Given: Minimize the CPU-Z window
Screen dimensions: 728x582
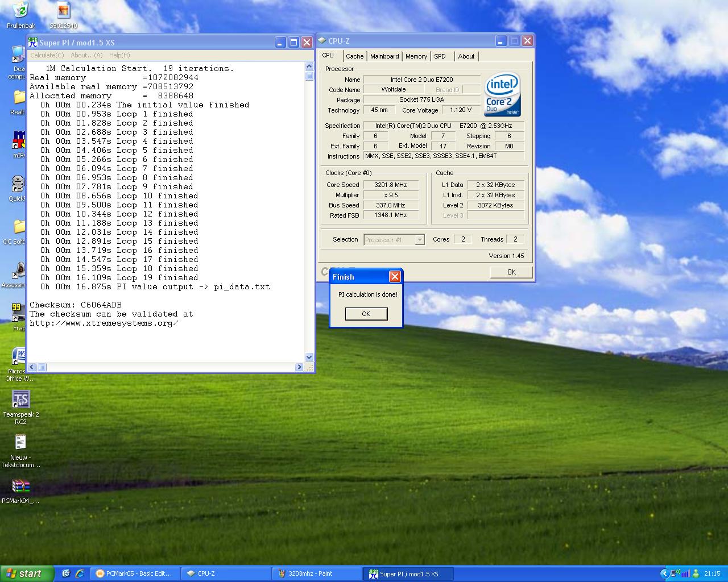Looking at the screenshot, I should click(x=501, y=41).
